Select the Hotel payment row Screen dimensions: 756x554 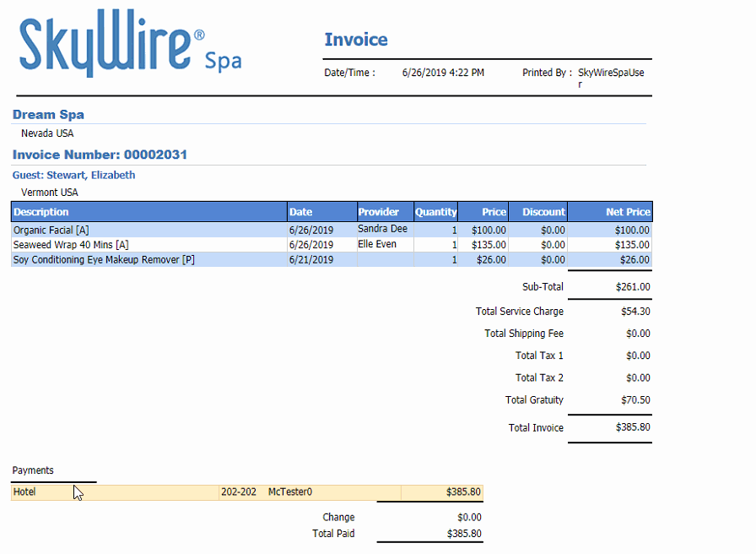pos(25,492)
